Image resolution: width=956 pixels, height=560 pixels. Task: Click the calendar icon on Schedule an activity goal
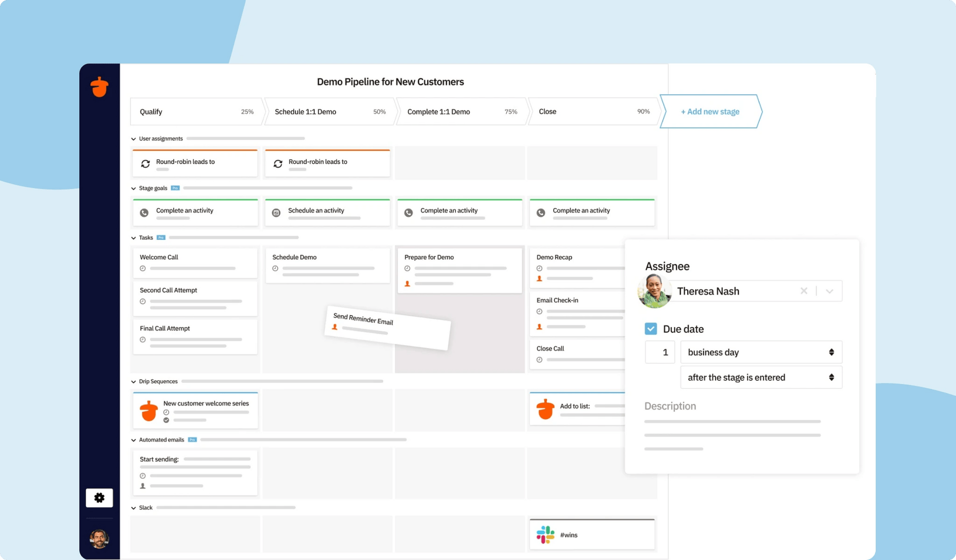pyautogui.click(x=276, y=213)
